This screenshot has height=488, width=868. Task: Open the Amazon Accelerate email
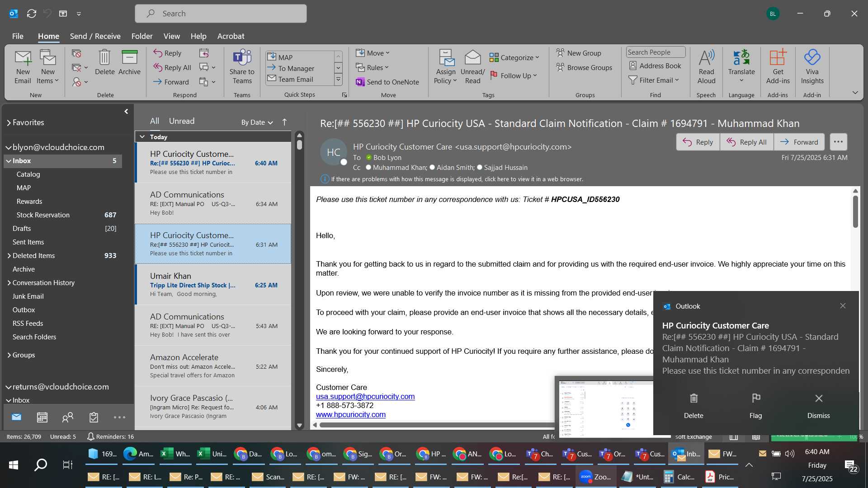point(213,366)
